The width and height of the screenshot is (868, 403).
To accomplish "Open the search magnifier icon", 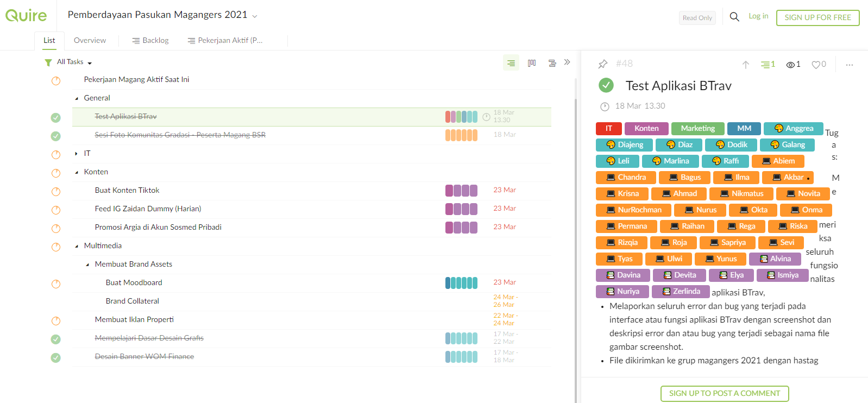I will [734, 17].
